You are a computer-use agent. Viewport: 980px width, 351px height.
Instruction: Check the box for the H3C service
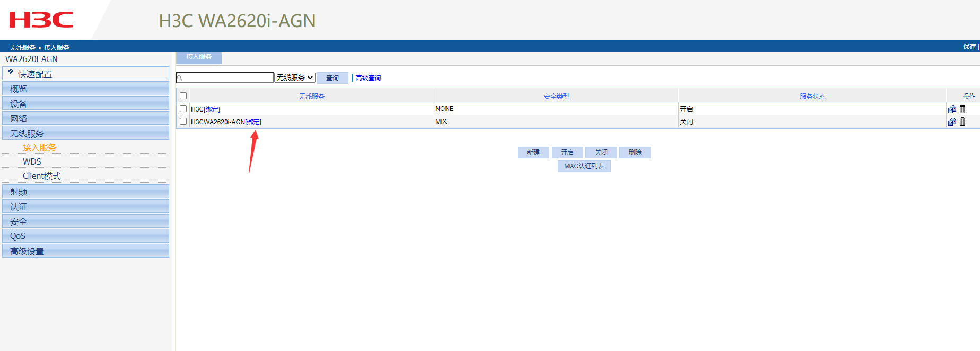(x=183, y=108)
